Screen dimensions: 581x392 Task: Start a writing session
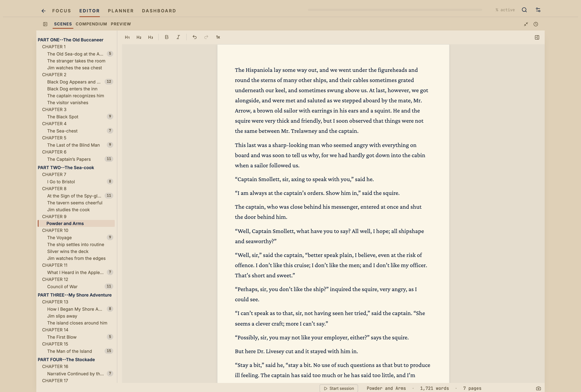[x=339, y=388]
